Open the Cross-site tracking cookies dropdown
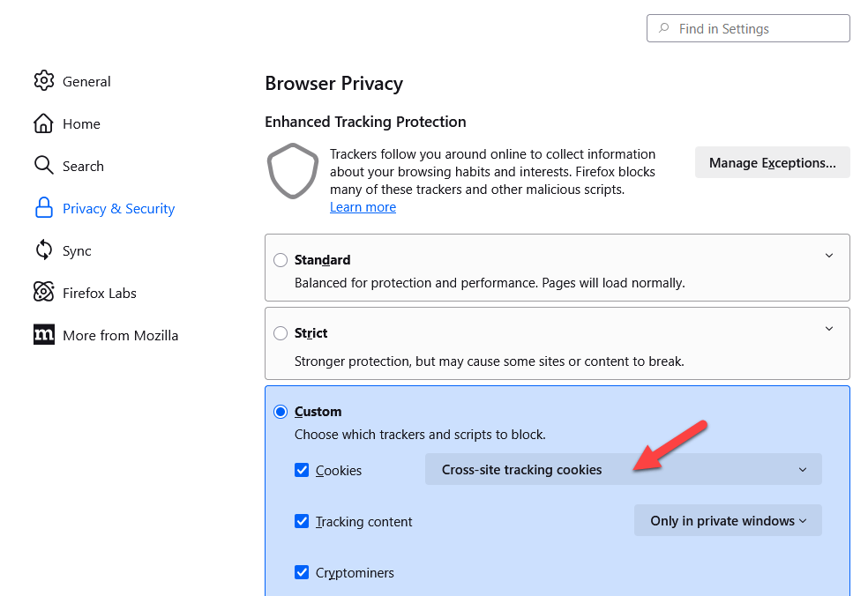This screenshot has height=596, width=868. pos(623,470)
